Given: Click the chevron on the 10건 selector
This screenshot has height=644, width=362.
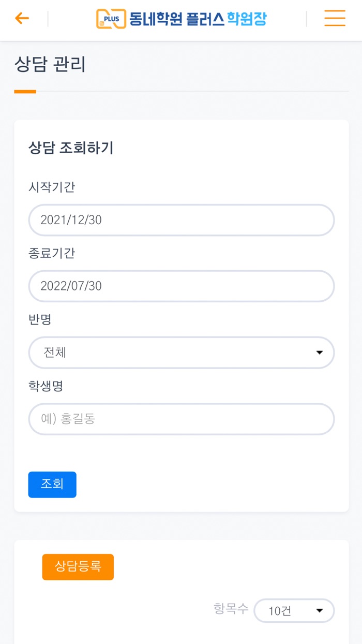Looking at the screenshot, I should tap(319, 610).
